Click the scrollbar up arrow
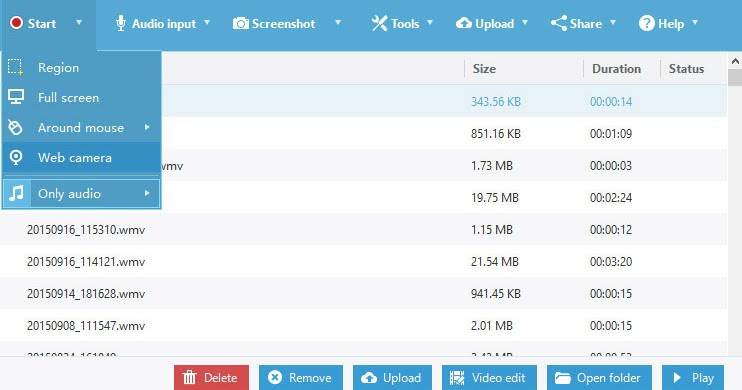 pyautogui.click(x=735, y=61)
